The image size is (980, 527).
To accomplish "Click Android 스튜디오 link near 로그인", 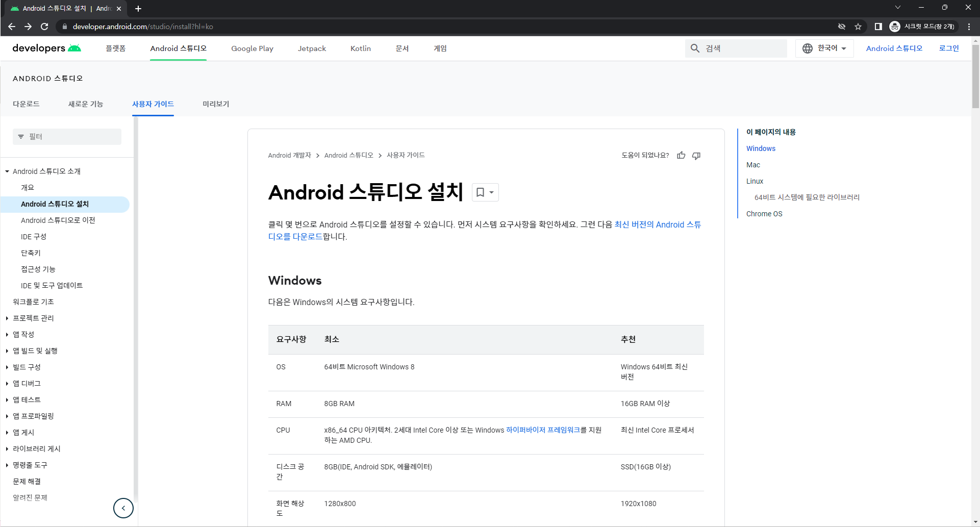I will click(x=894, y=48).
